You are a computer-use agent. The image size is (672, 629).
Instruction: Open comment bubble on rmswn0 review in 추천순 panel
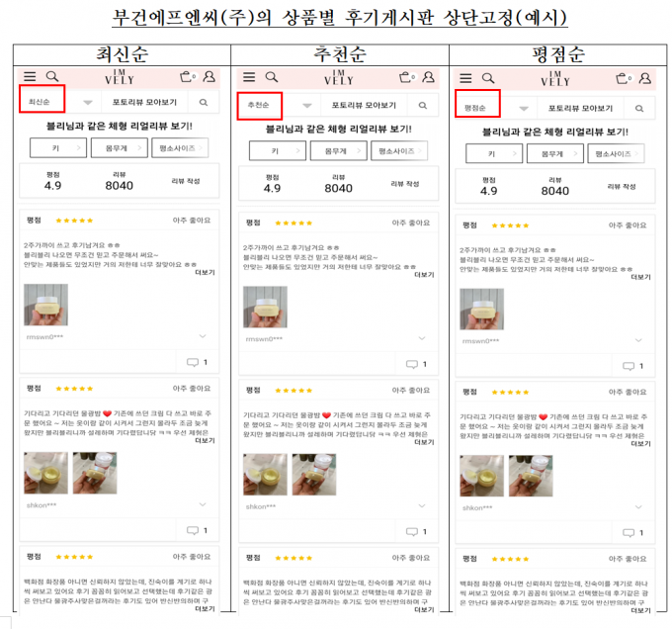click(x=412, y=365)
